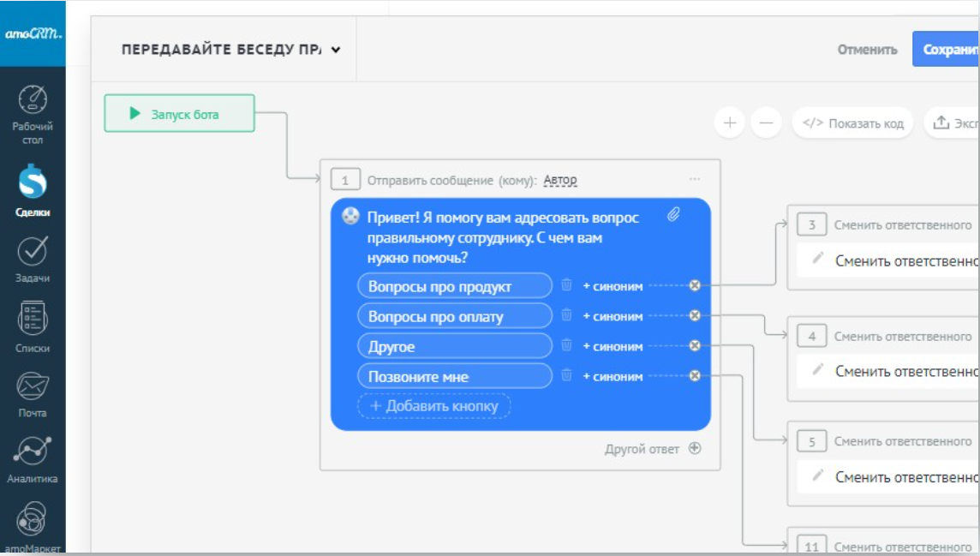Screen dimensions: 980x556
Task: Click the Запуск бота start block
Action: click(x=179, y=113)
